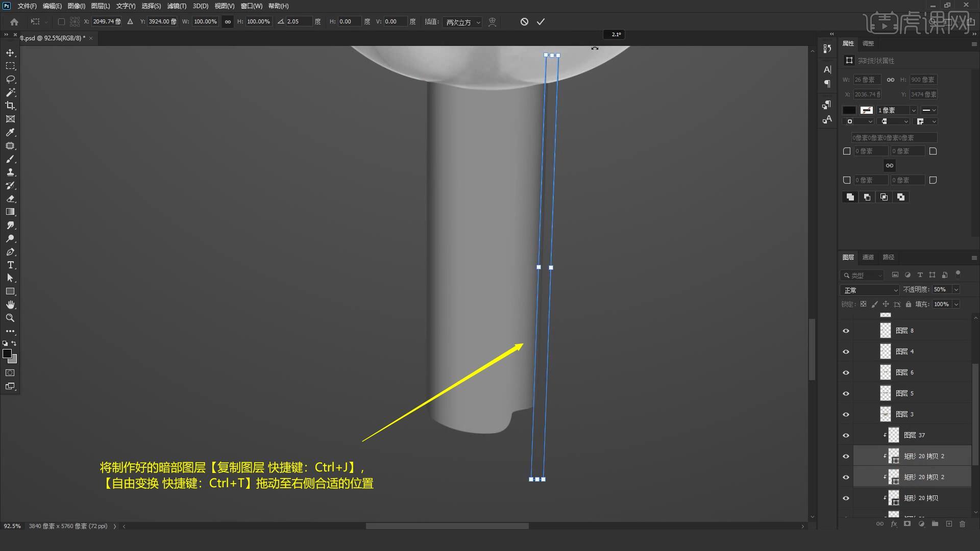Open the 窗口(W) menu
Viewport: 980px width, 551px height.
tap(252, 6)
